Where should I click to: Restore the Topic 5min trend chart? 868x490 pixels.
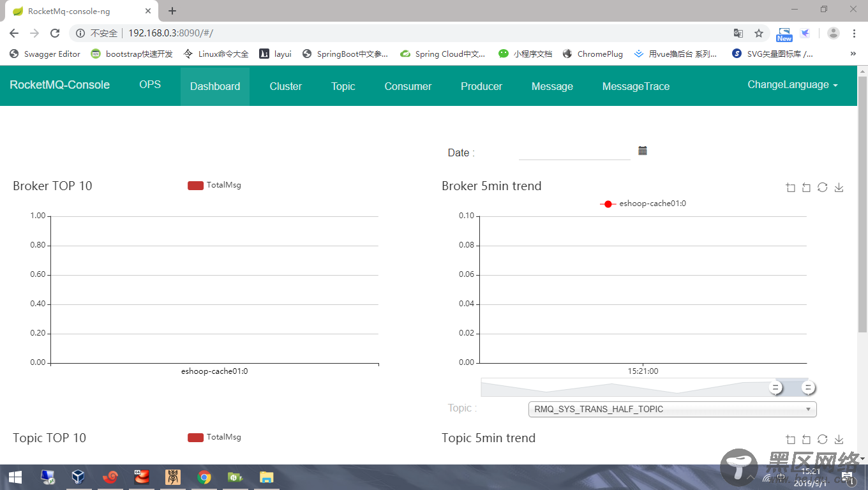[x=823, y=439]
